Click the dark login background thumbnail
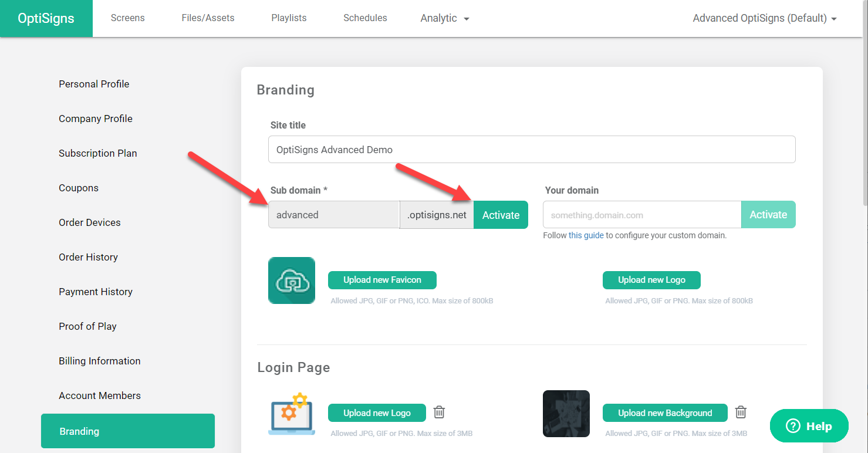868x453 pixels. click(x=566, y=414)
